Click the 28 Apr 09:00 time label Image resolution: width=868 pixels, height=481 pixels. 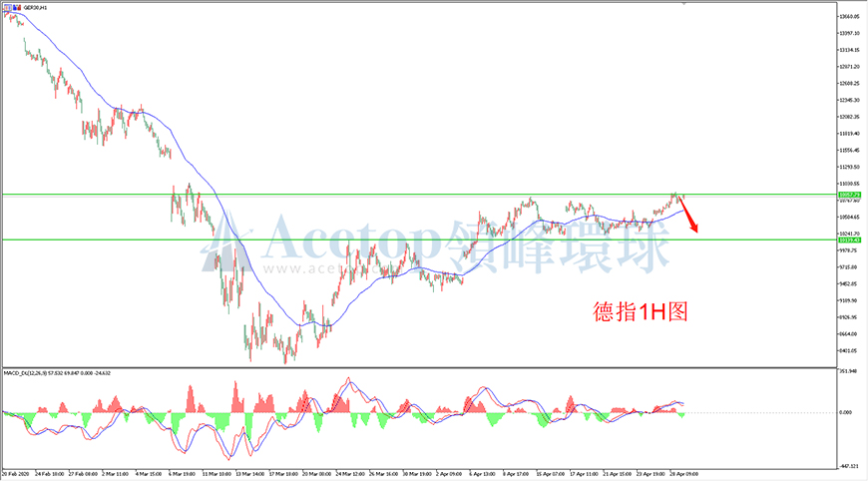click(x=684, y=474)
